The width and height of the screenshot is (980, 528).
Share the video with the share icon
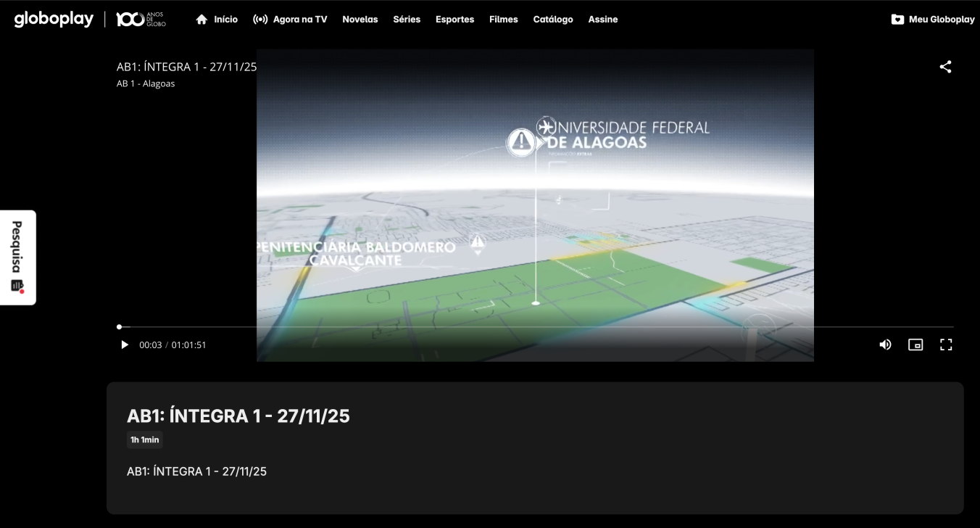coord(945,67)
